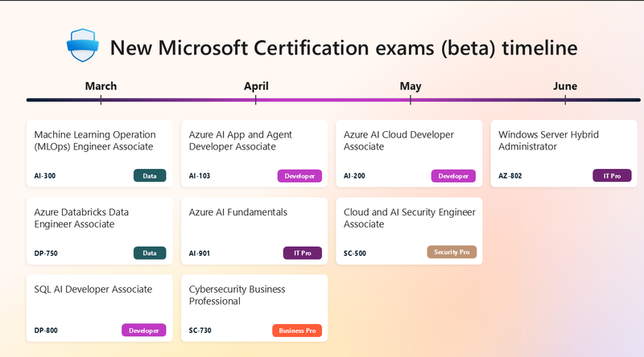The width and height of the screenshot is (644, 357).
Task: Open the SQL AI Developer Associate card
Action: (x=100, y=302)
